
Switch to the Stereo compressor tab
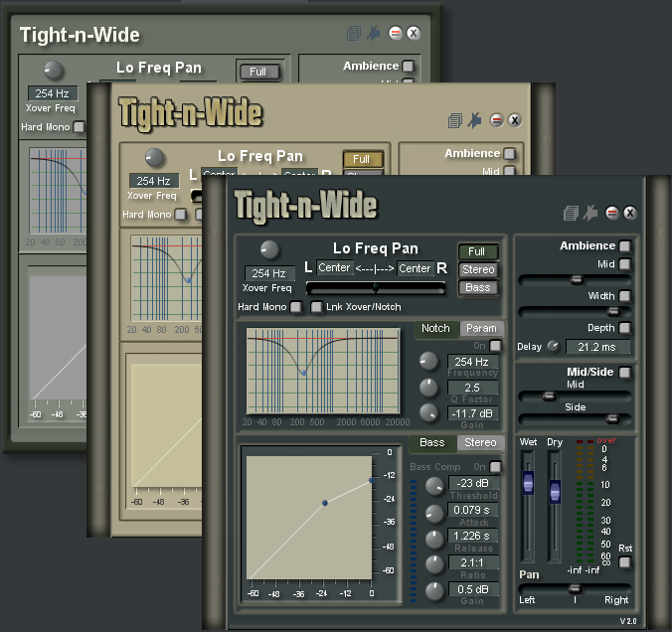coord(480,442)
